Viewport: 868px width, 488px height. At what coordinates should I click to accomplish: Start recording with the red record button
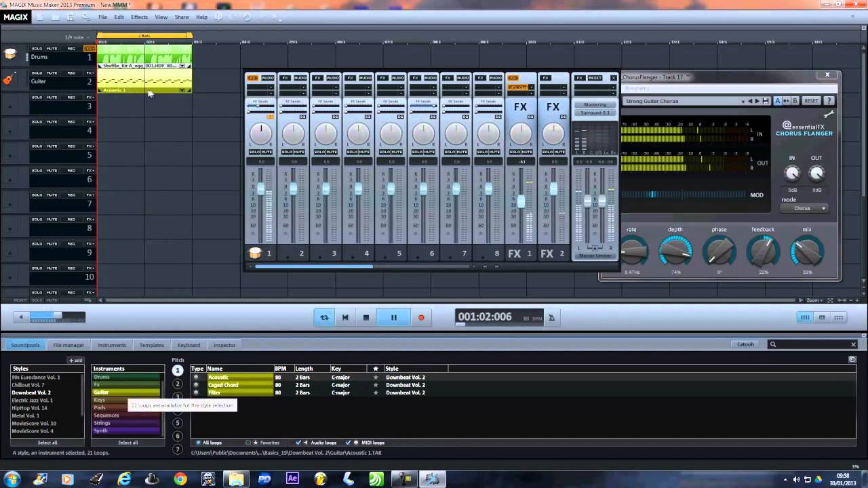tap(421, 317)
